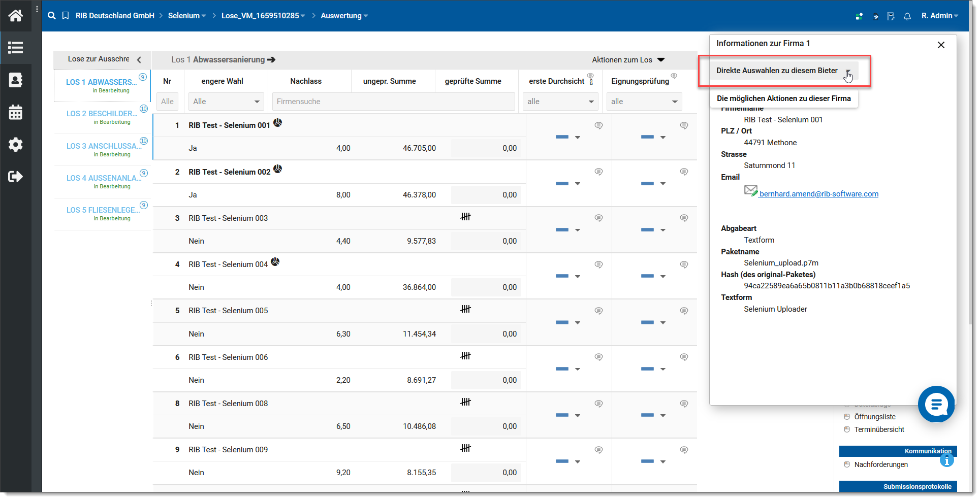
Task: Click the tally mark icon in Selenium 003 row
Action: pyautogui.click(x=466, y=217)
